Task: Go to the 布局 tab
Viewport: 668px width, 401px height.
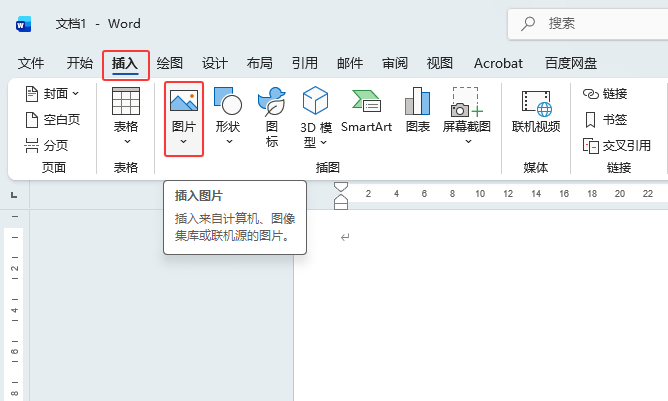Action: 259,63
